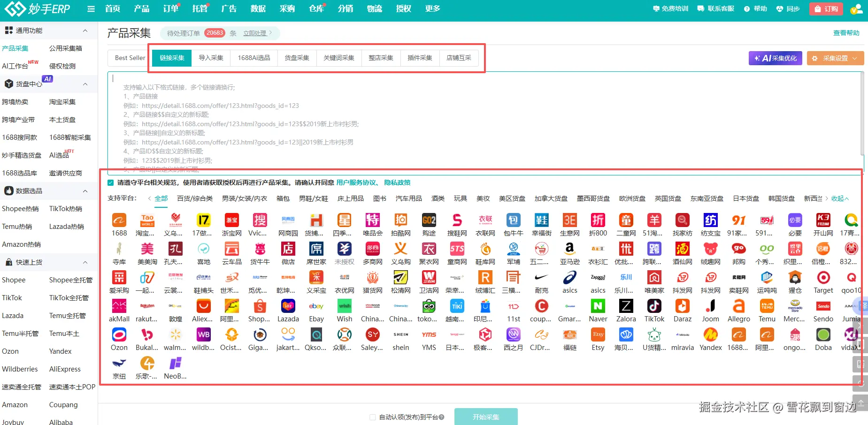
Task: Select the shein platform icon
Action: (x=401, y=334)
